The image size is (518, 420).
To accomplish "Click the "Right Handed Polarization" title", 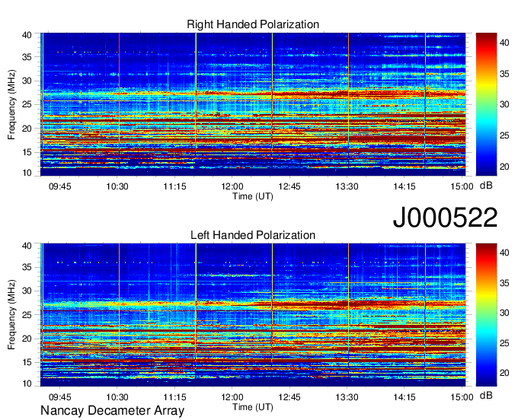I will (x=253, y=24).
